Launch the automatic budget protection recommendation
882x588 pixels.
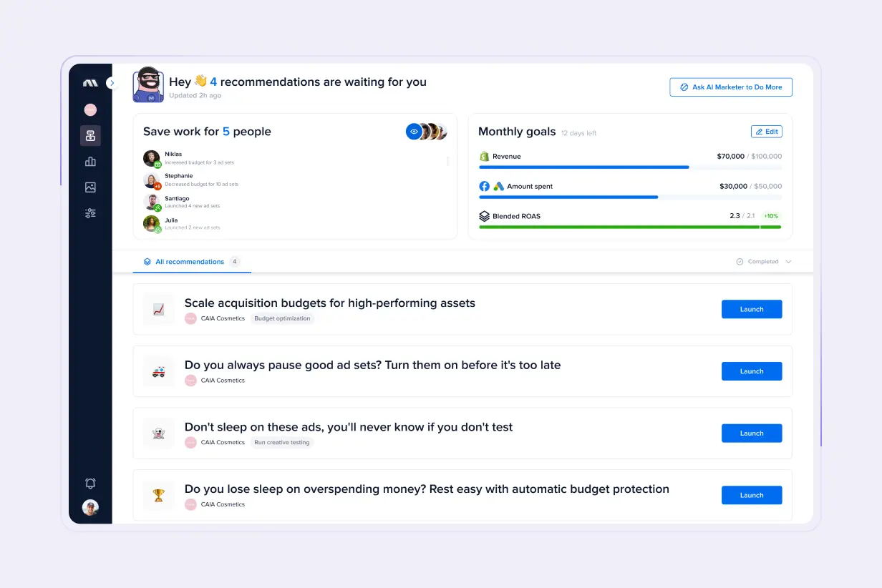(x=751, y=495)
